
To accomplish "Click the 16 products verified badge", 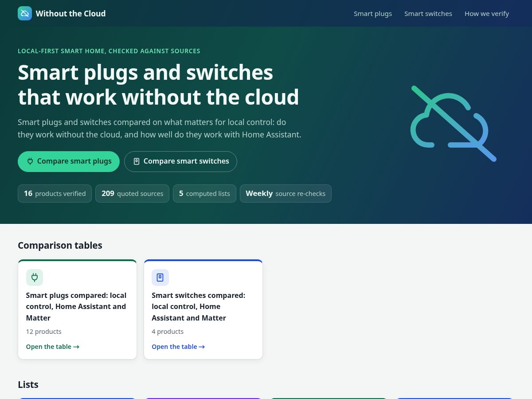I will (55, 193).
